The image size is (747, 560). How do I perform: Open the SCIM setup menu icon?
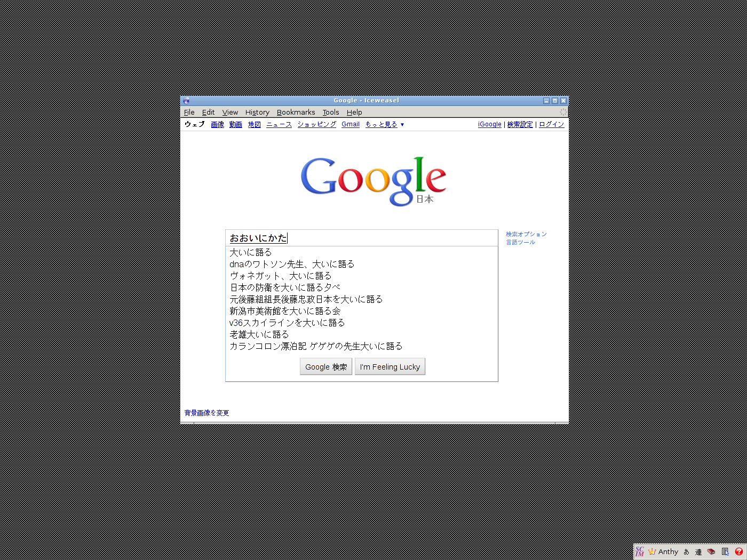point(725,551)
